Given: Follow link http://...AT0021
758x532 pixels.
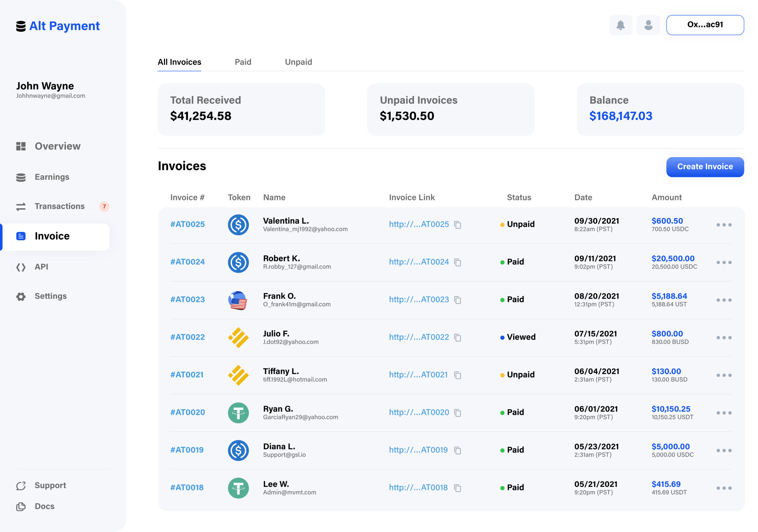Looking at the screenshot, I should click(418, 375).
